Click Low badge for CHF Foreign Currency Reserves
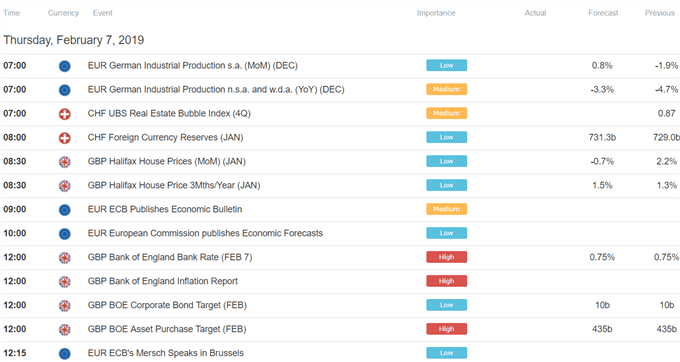 (447, 137)
